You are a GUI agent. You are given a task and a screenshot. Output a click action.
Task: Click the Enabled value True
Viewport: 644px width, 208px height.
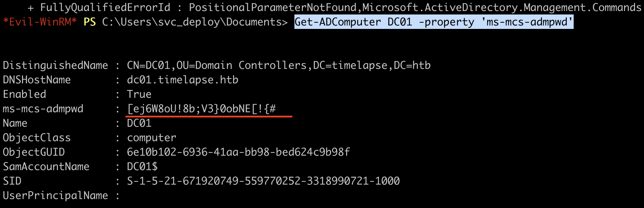coord(139,94)
